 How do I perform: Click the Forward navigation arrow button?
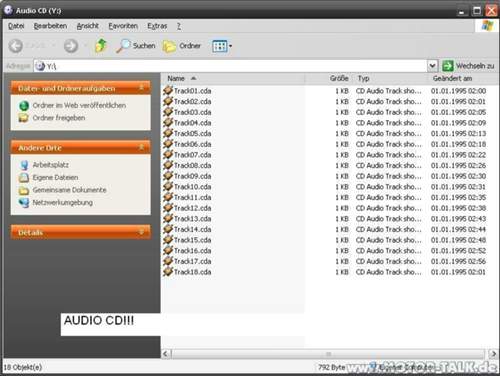(x=71, y=46)
